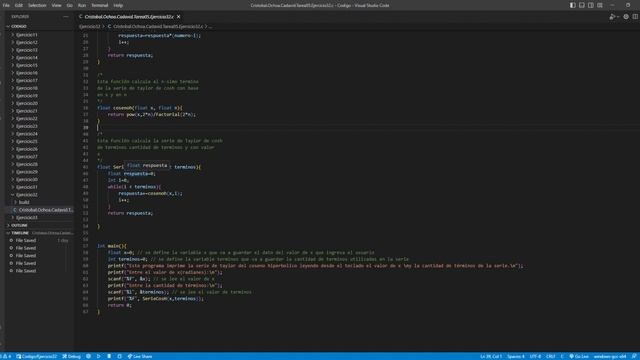Click the breadcrumb trailing ellipsis

tap(210, 26)
